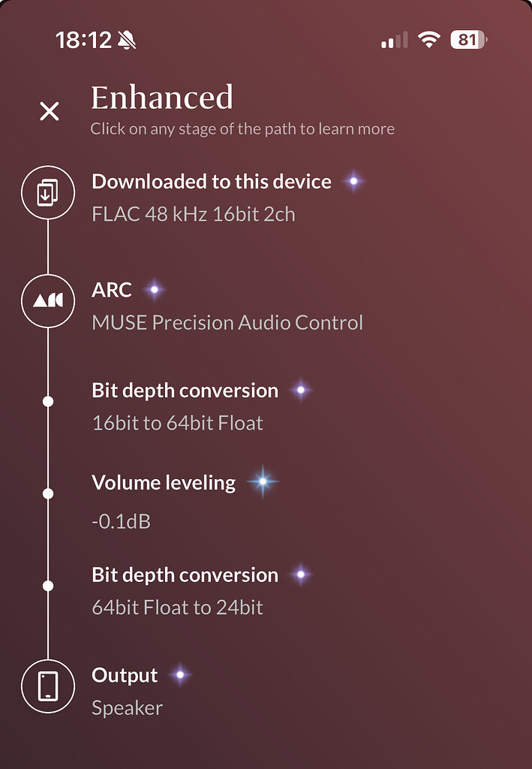Tap the Wi-Fi indicator icon
Viewport: 532px width, 769px height.
tap(428, 41)
